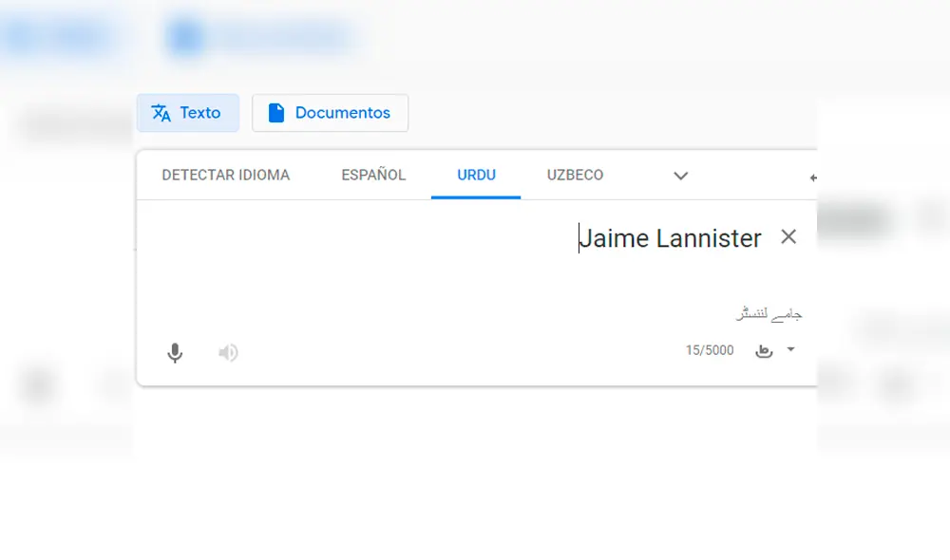Image resolution: width=950 pixels, height=560 pixels.
Task: Select the microphone to translate by voice
Action: (175, 352)
